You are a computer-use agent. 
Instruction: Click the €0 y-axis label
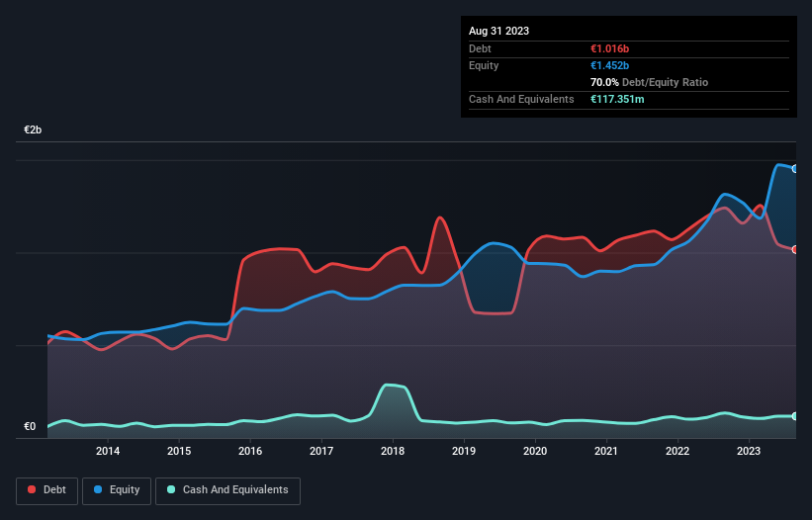pos(30,427)
